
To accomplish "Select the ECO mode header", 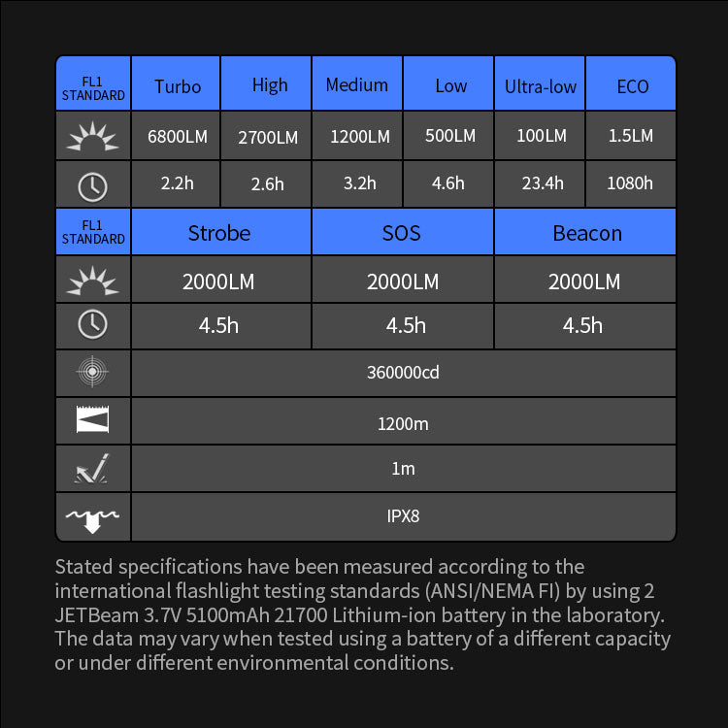I will pos(633,86).
